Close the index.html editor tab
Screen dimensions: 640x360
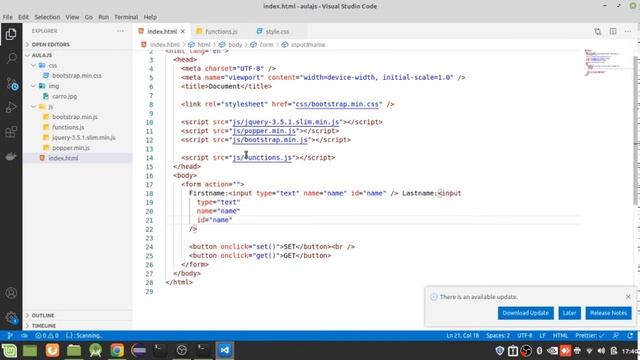[x=183, y=31]
